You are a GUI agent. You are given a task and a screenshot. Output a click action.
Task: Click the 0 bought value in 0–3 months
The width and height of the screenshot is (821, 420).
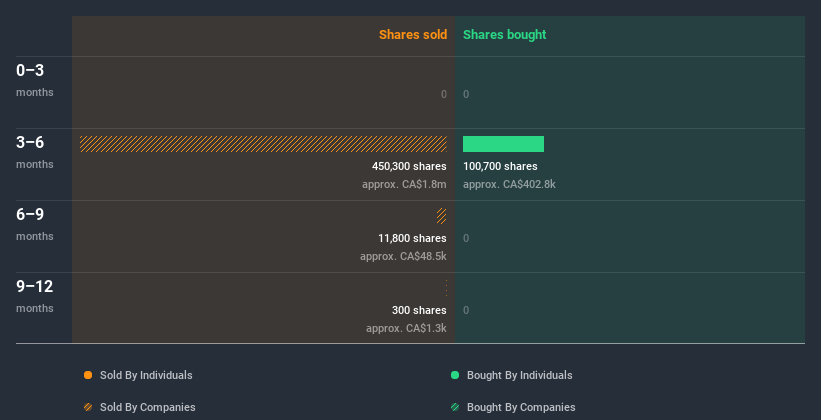point(466,94)
